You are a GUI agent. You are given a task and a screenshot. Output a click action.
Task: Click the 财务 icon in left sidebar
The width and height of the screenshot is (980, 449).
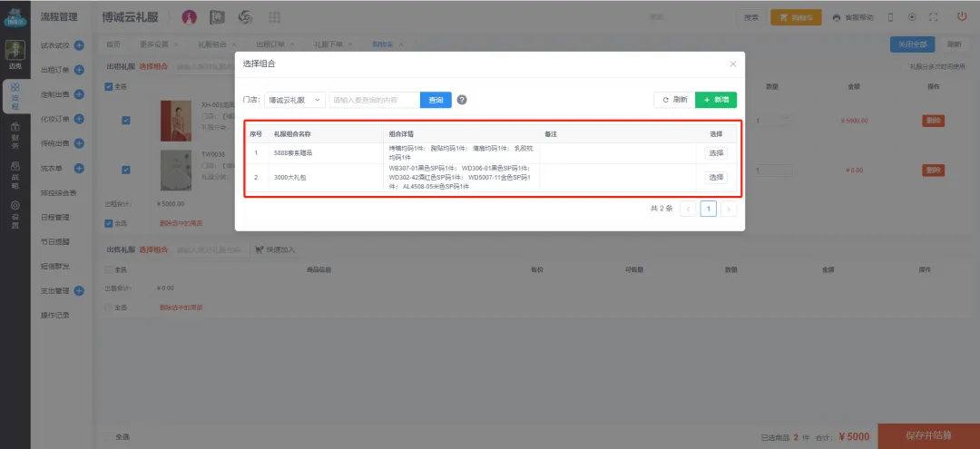coord(15,136)
